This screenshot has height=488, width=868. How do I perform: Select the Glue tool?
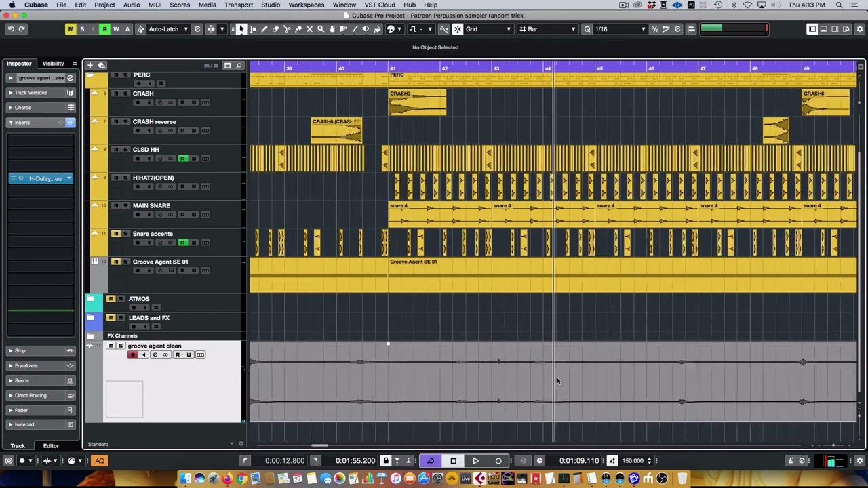click(298, 29)
